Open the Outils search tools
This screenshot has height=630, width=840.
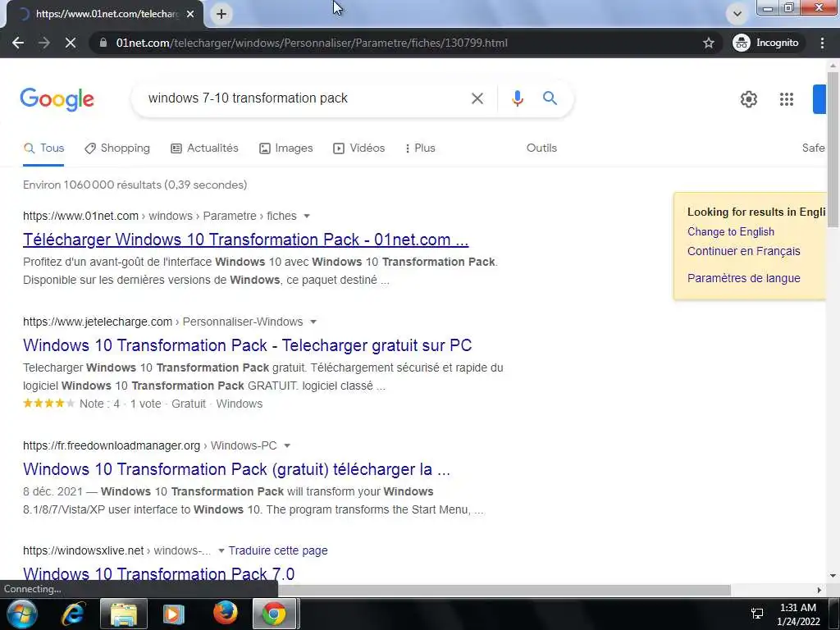coord(541,148)
